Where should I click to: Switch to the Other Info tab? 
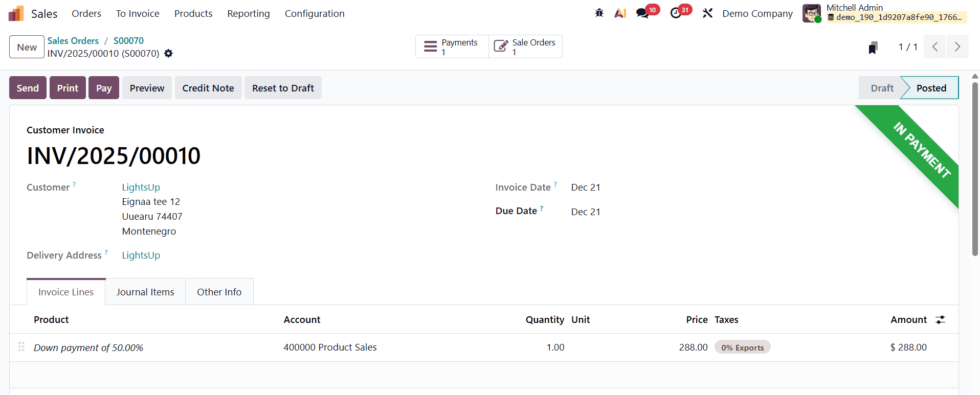[x=219, y=291]
